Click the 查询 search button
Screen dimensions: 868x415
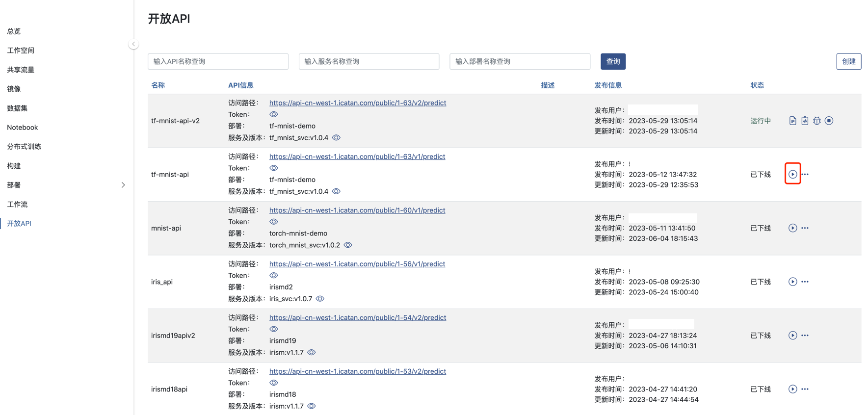tap(613, 61)
